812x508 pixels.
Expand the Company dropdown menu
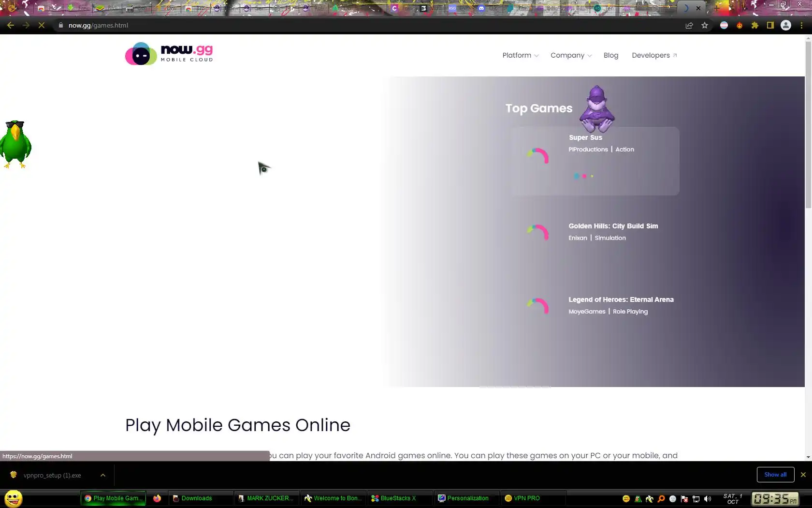pos(571,55)
